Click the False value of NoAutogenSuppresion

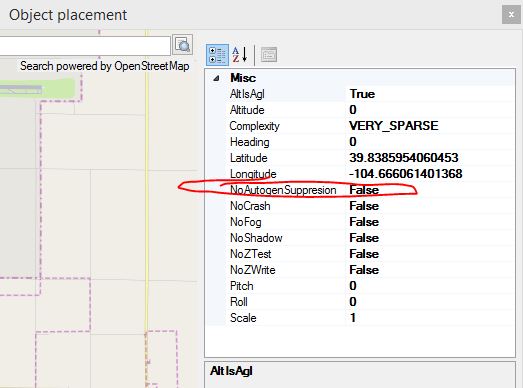(x=364, y=190)
